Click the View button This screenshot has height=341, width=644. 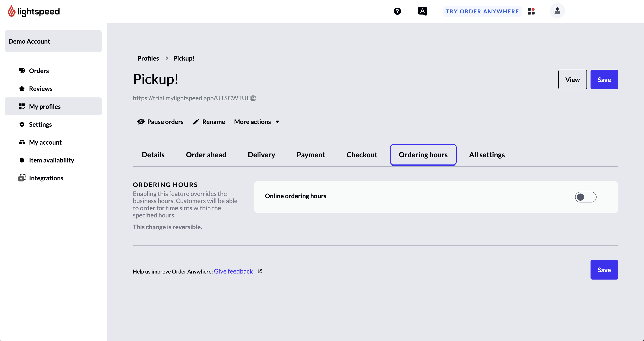(x=572, y=80)
